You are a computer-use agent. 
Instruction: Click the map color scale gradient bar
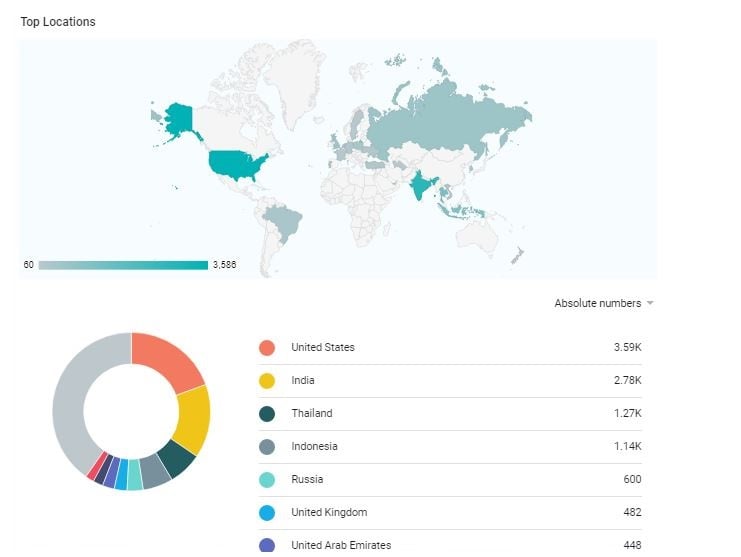pos(123,265)
